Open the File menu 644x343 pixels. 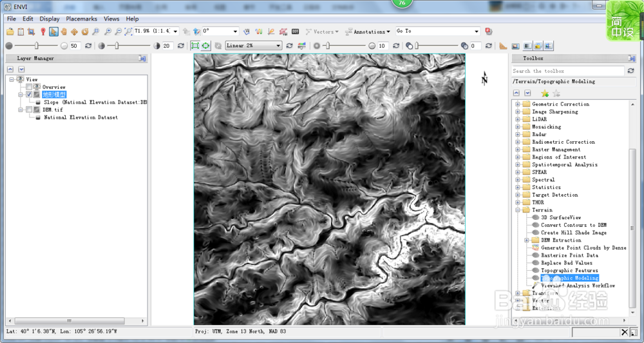pyautogui.click(x=12, y=19)
